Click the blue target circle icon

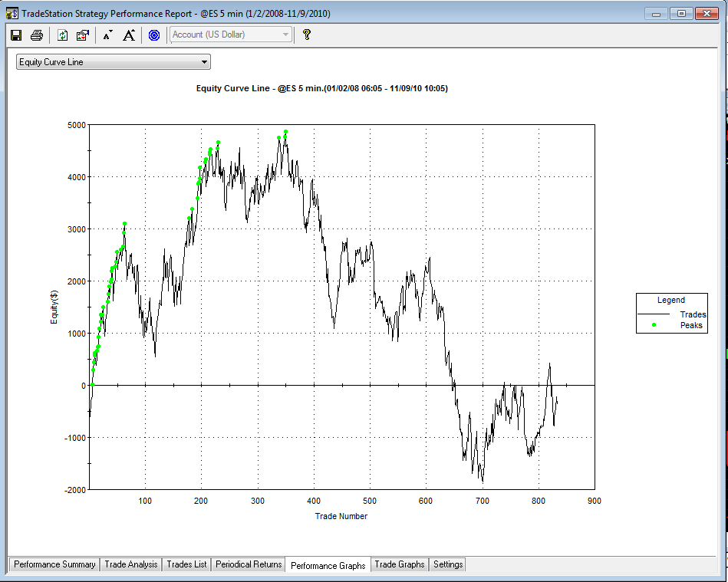pos(154,35)
